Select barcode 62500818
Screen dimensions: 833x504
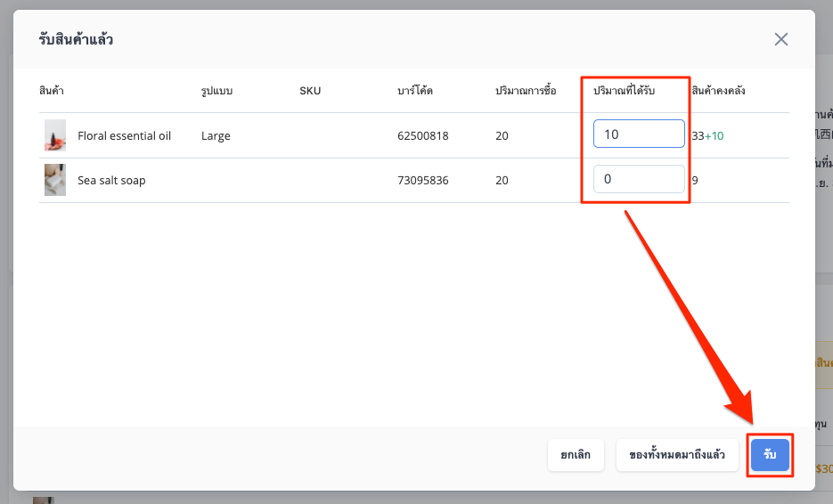point(423,136)
